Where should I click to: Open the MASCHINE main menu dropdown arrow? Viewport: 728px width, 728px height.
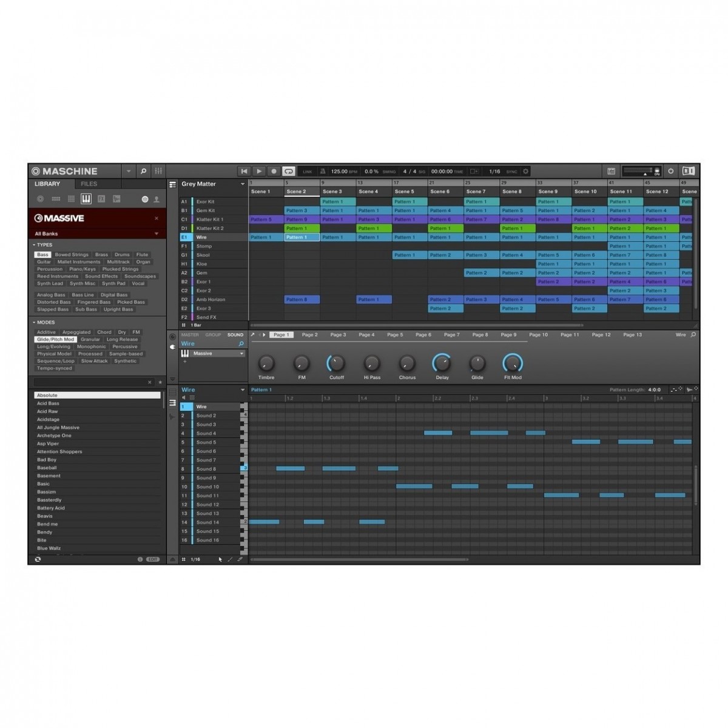coord(129,172)
